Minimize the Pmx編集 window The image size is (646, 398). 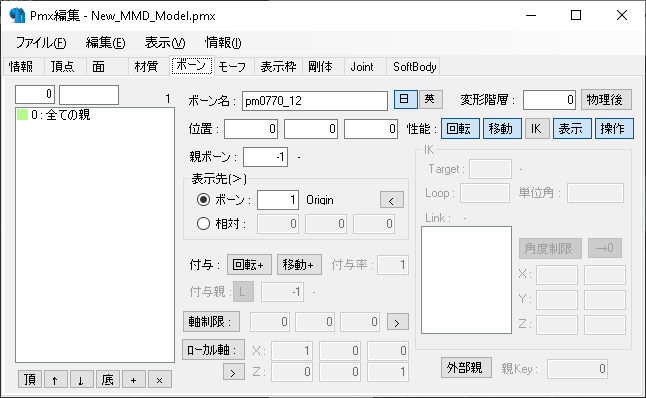(531, 15)
